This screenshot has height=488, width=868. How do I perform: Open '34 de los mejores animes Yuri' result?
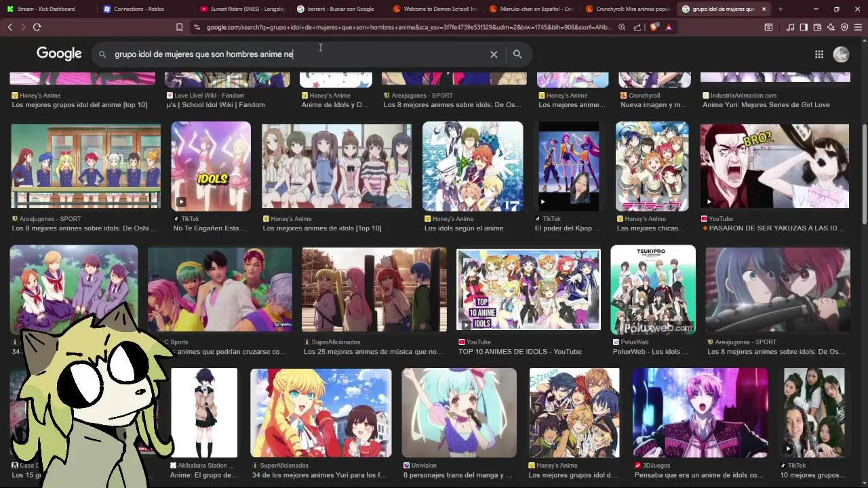[319, 475]
